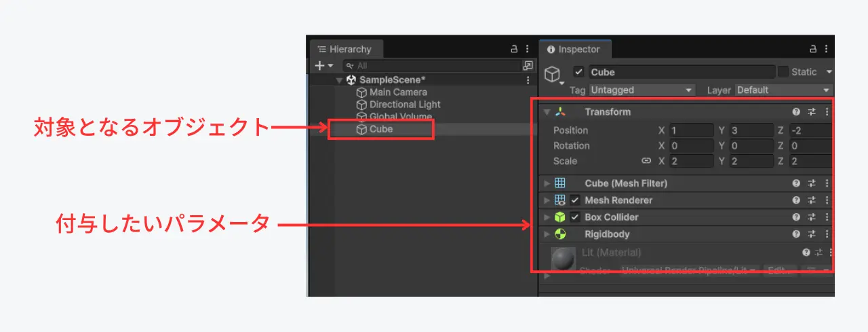Toggle constrained proportions link on Scale
This screenshot has height=332, width=868.
646,162
